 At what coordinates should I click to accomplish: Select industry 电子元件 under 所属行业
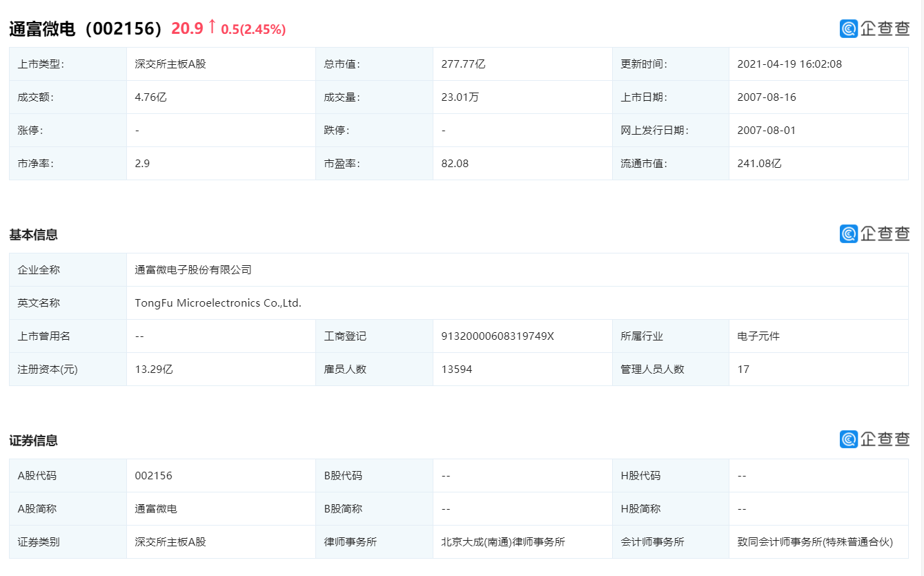(x=760, y=336)
